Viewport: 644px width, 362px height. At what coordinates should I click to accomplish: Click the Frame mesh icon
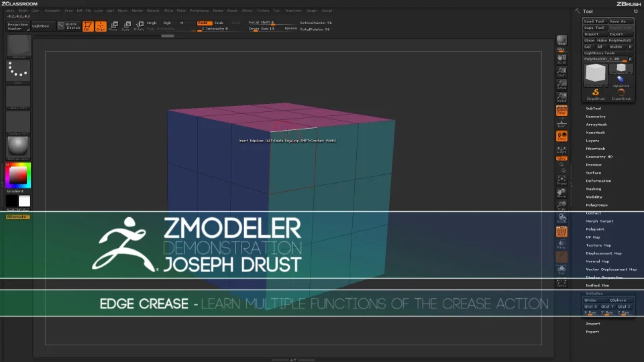point(561,180)
